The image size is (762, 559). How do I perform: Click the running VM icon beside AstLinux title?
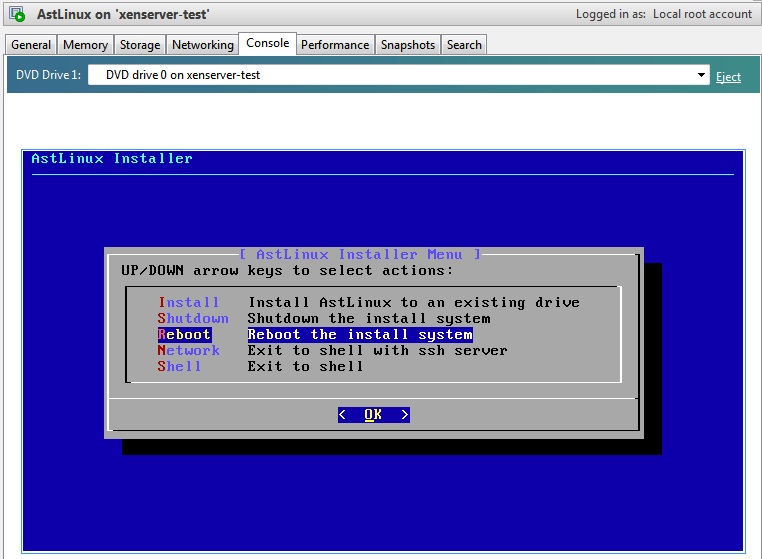coord(17,14)
